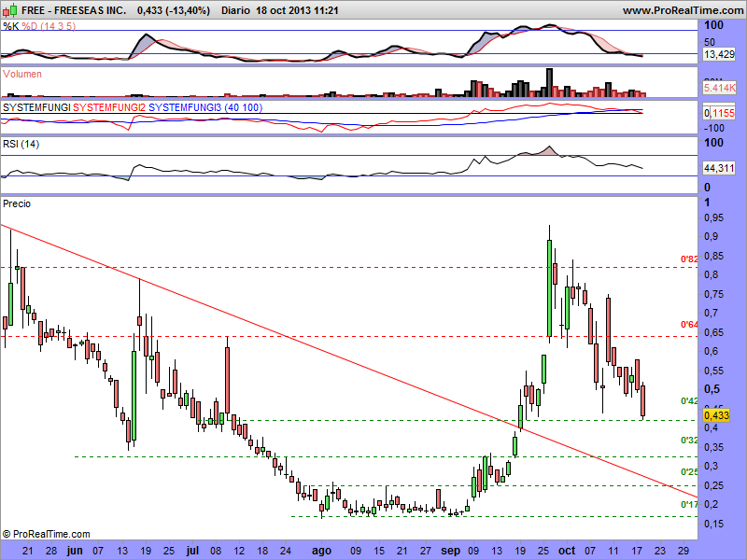Click the 0,15 price axis tick

pos(713,524)
